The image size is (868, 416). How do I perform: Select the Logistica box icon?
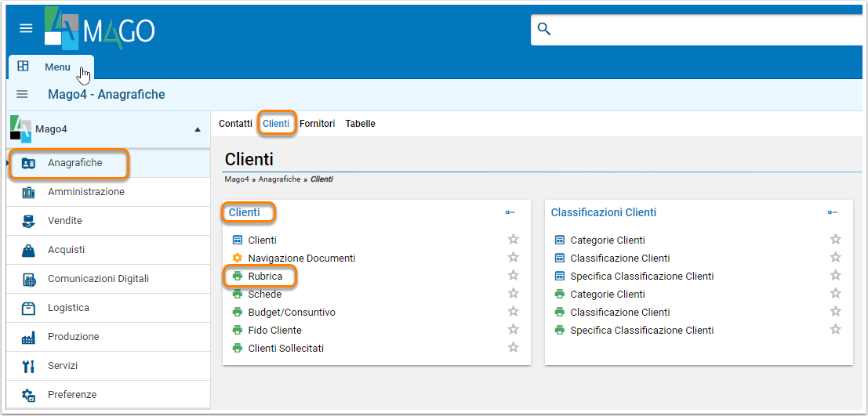coord(28,308)
